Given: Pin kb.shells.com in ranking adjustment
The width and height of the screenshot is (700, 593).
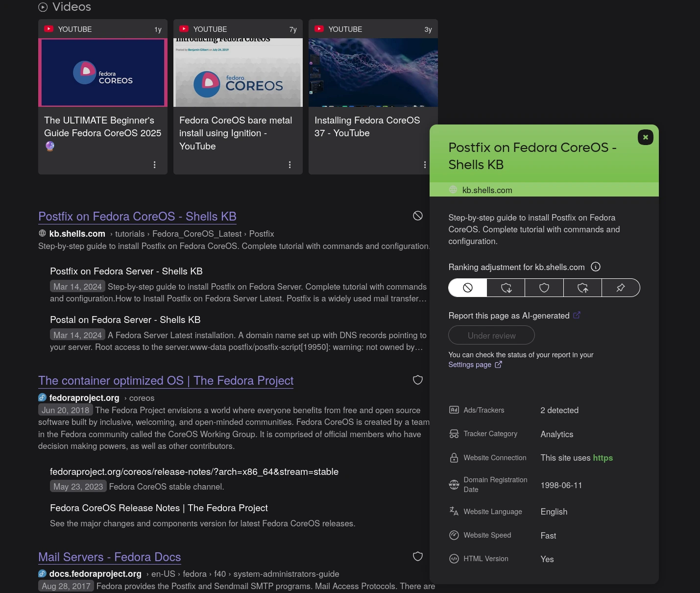Looking at the screenshot, I should [621, 288].
